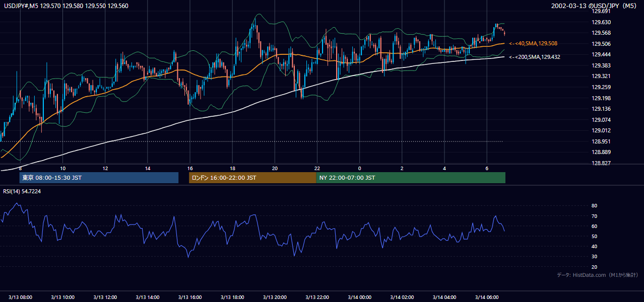The image size is (644, 302).
Task: Click price axis label 129.259
Action: tap(601, 88)
